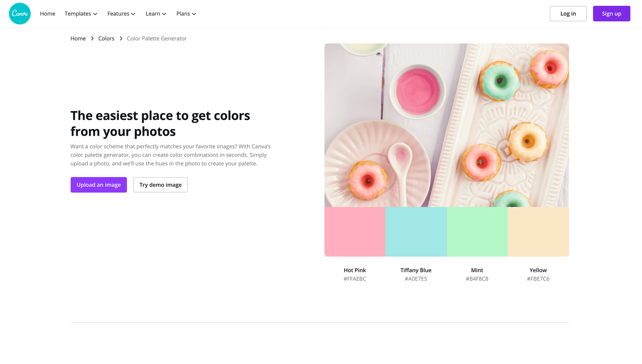Click the Canva logo icon
642x364 pixels.
pos(20,14)
